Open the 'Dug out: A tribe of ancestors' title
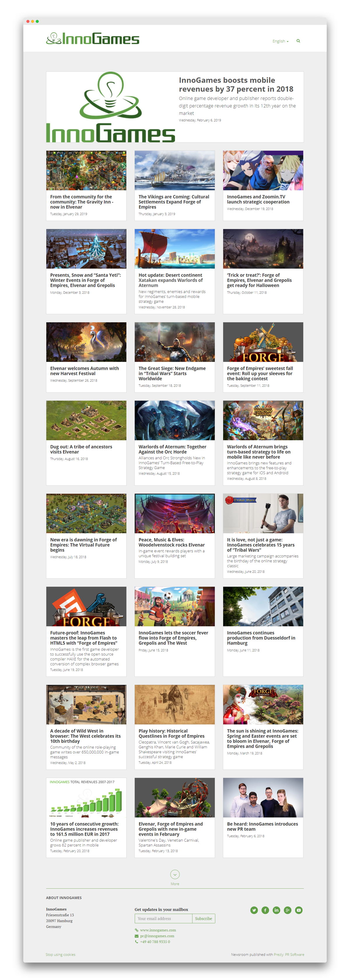The height and width of the screenshot is (980, 350). pos(81,449)
